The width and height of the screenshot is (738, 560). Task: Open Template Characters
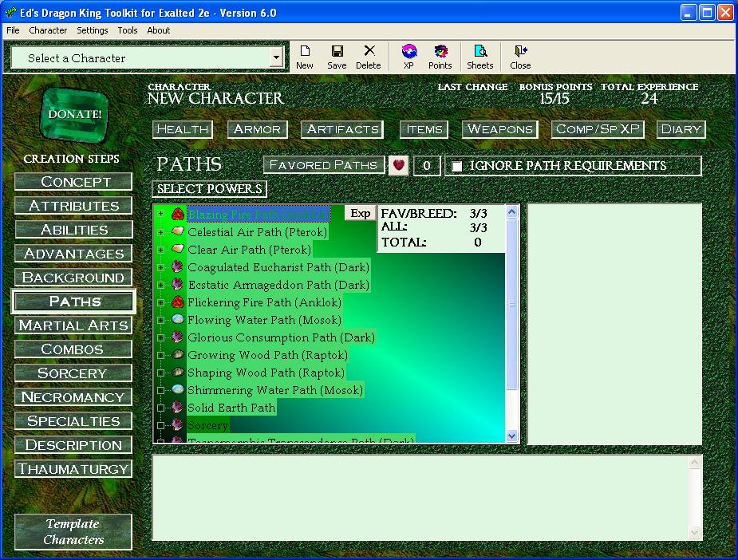pos(73,532)
